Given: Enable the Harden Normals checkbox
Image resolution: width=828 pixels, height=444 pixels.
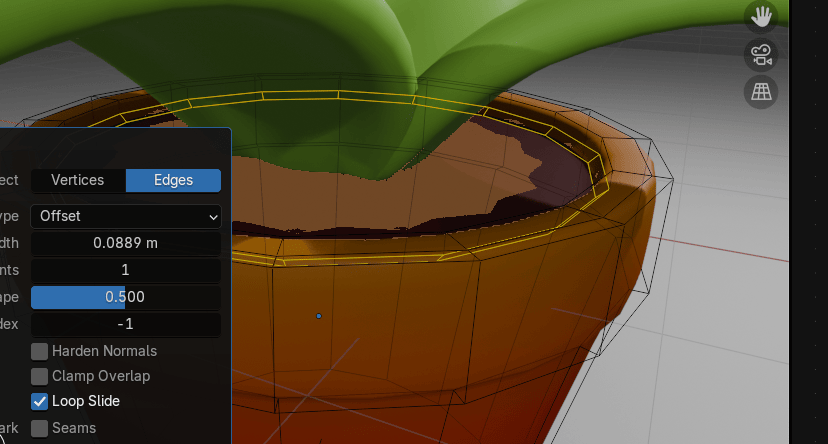Looking at the screenshot, I should coord(40,351).
